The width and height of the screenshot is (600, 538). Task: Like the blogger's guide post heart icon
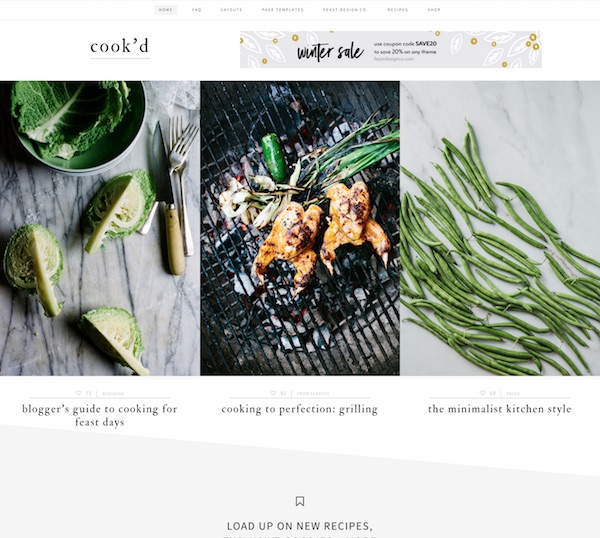[78, 393]
